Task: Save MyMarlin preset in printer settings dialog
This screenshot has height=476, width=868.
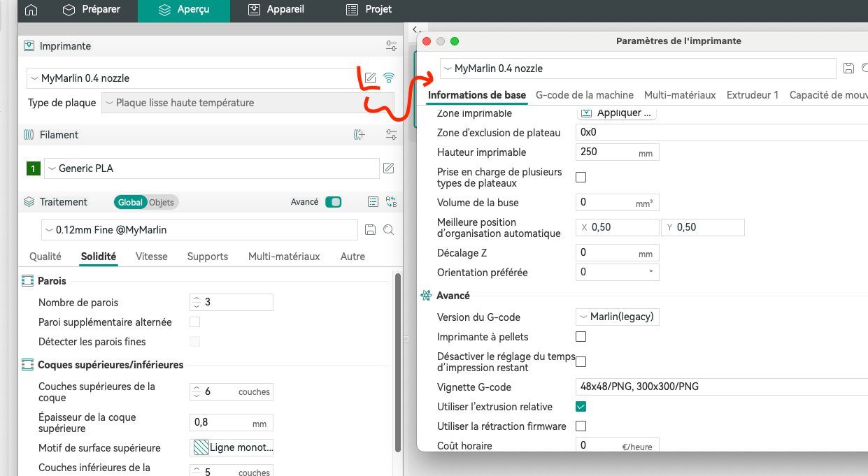Action: point(848,68)
